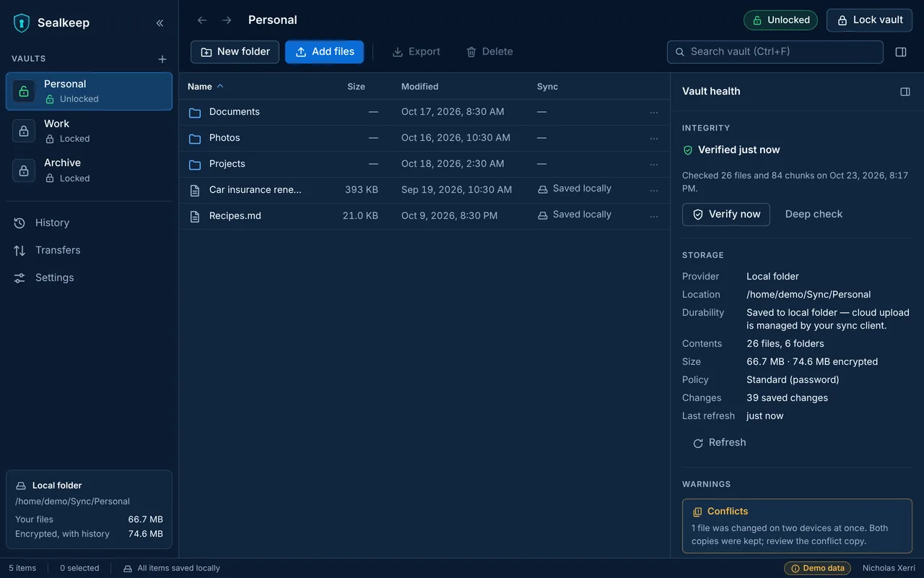Sort by Size column header
The image size is (924, 578).
click(356, 87)
